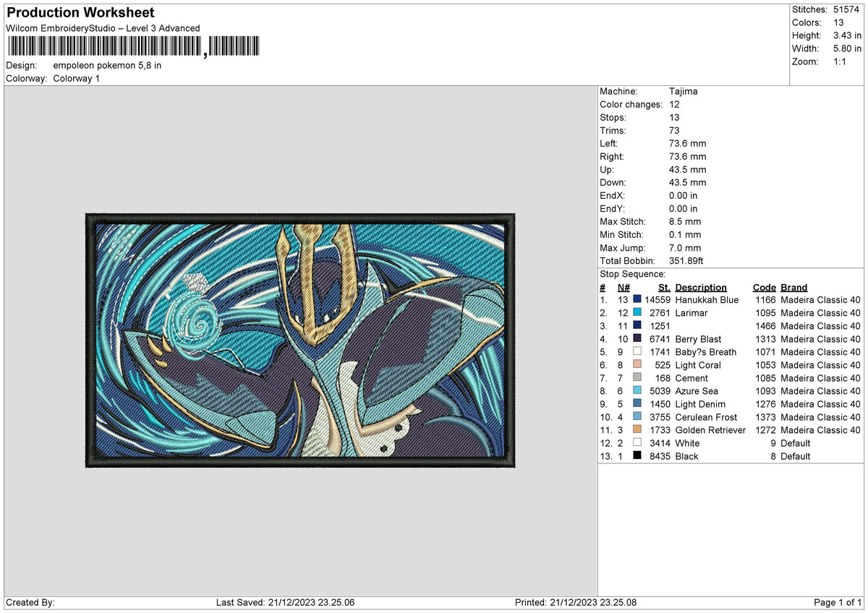The width and height of the screenshot is (868, 613).
Task: Click stitch count 14559 for Hanukkah Blue
Action: point(658,300)
